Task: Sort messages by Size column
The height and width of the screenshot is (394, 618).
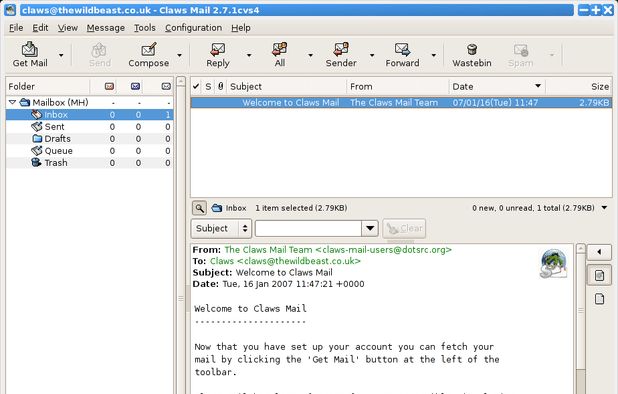Action: (x=579, y=86)
